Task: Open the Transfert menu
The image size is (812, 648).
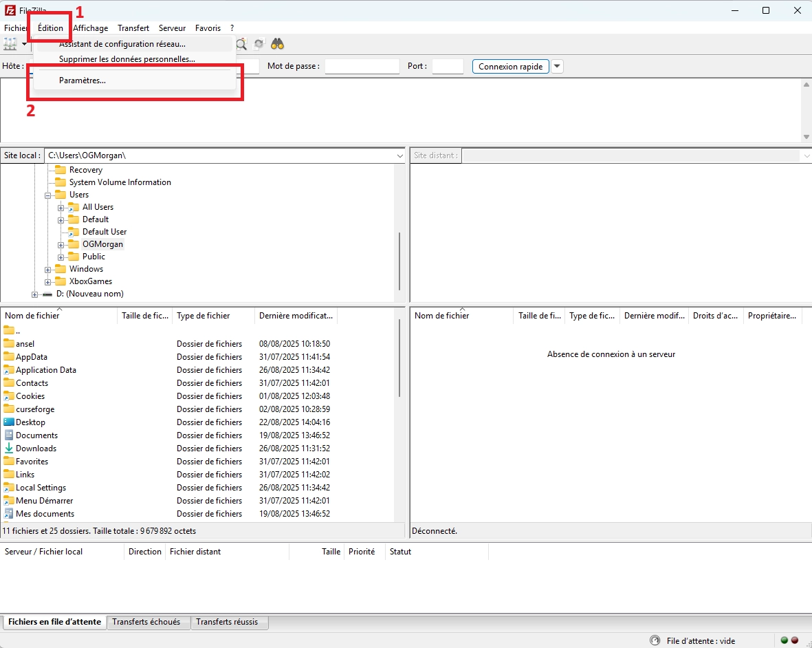Action: 133,28
